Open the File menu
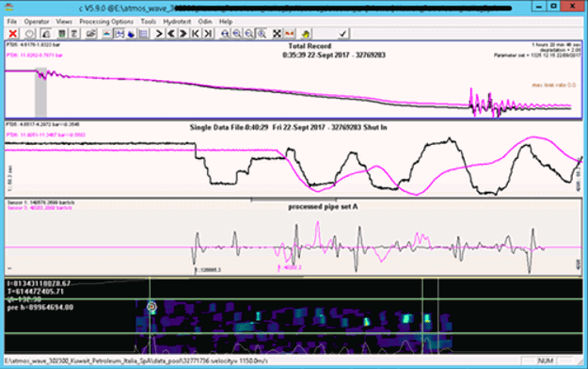The width and height of the screenshot is (588, 369). pyautogui.click(x=11, y=22)
